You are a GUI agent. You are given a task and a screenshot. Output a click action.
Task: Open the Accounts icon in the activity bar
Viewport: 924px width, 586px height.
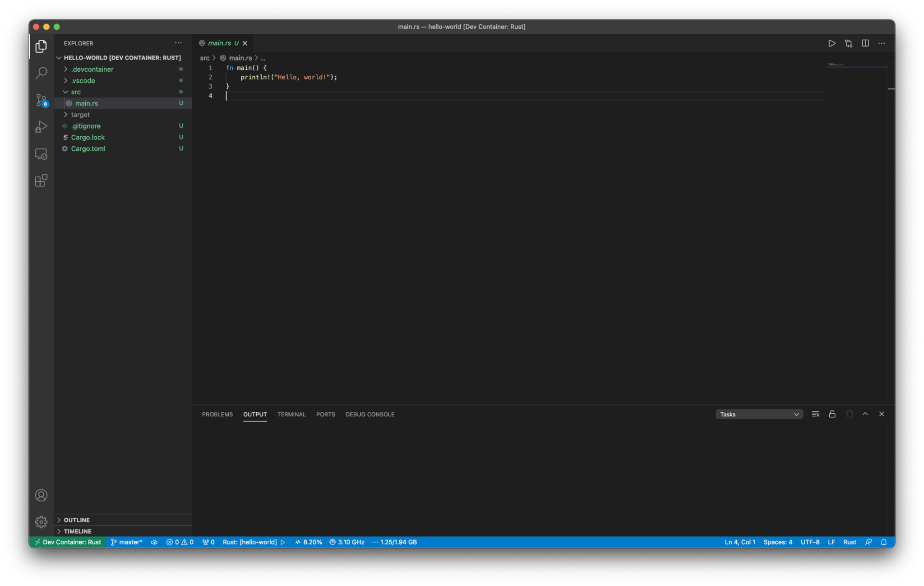(41, 495)
